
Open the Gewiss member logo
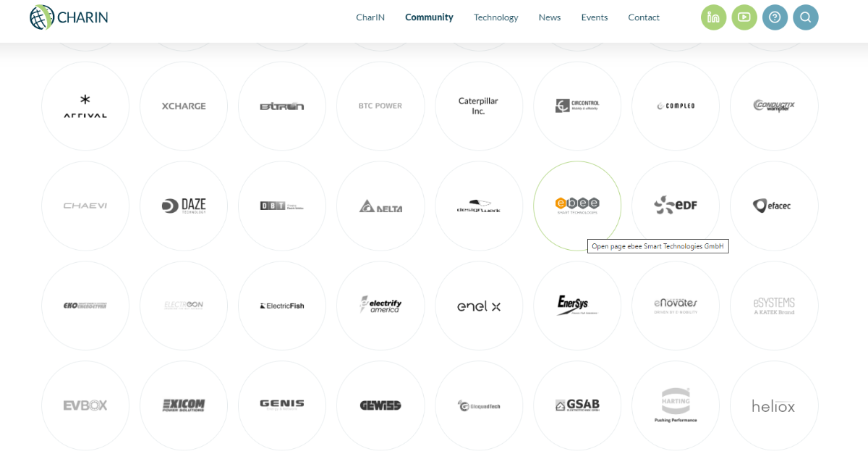[x=380, y=405]
